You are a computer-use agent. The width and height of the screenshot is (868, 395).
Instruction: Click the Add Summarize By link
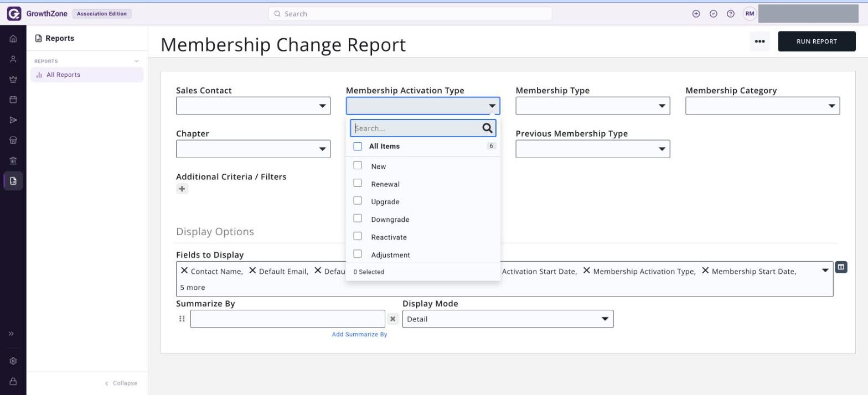click(359, 334)
